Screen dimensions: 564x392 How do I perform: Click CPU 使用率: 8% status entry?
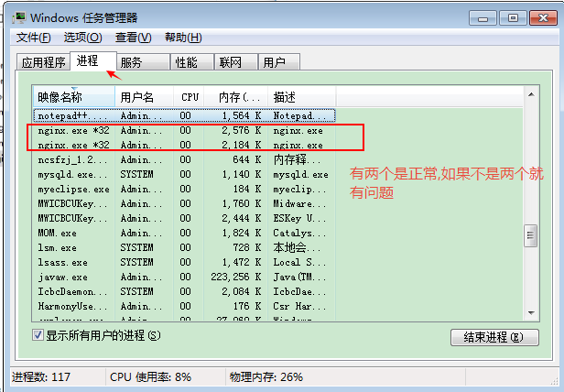click(x=150, y=376)
